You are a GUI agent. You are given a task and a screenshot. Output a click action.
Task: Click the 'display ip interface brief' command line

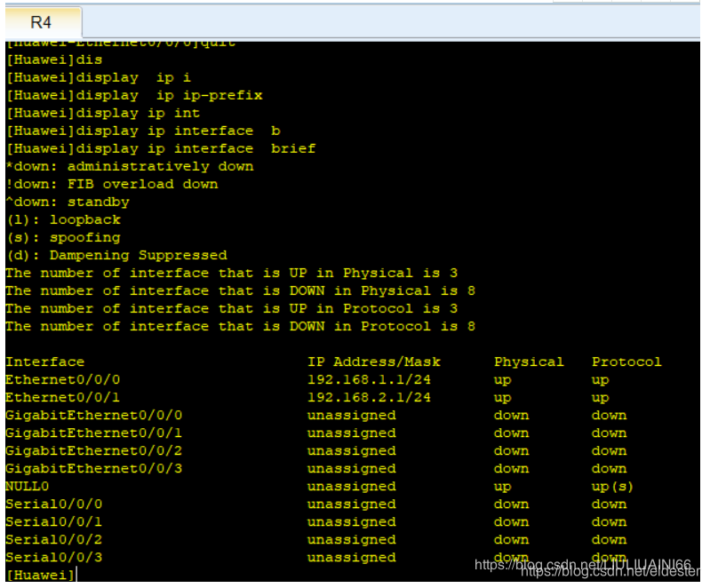pos(161,148)
